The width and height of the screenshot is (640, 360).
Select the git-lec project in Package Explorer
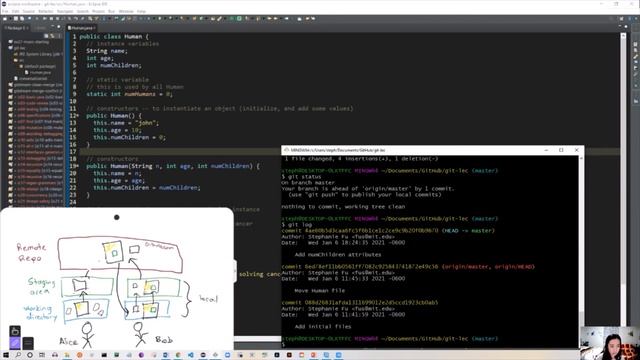[x=17, y=48]
